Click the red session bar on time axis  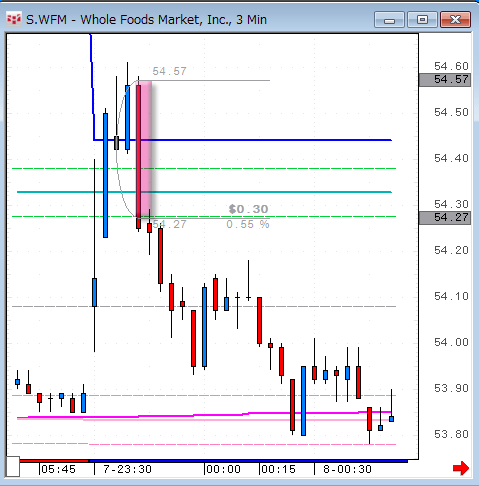pyautogui.click(x=54, y=461)
